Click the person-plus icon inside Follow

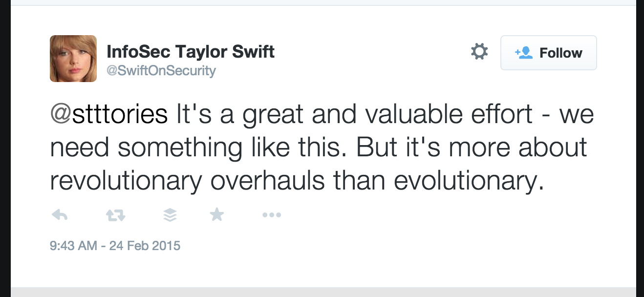click(523, 53)
